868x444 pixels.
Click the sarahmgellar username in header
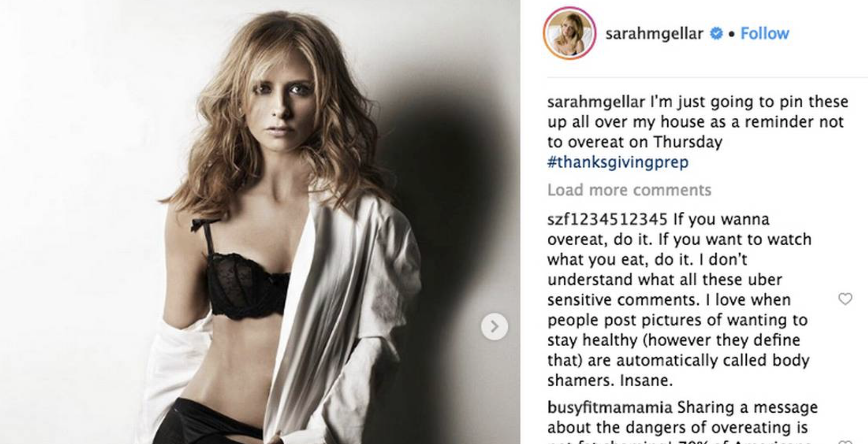(654, 34)
